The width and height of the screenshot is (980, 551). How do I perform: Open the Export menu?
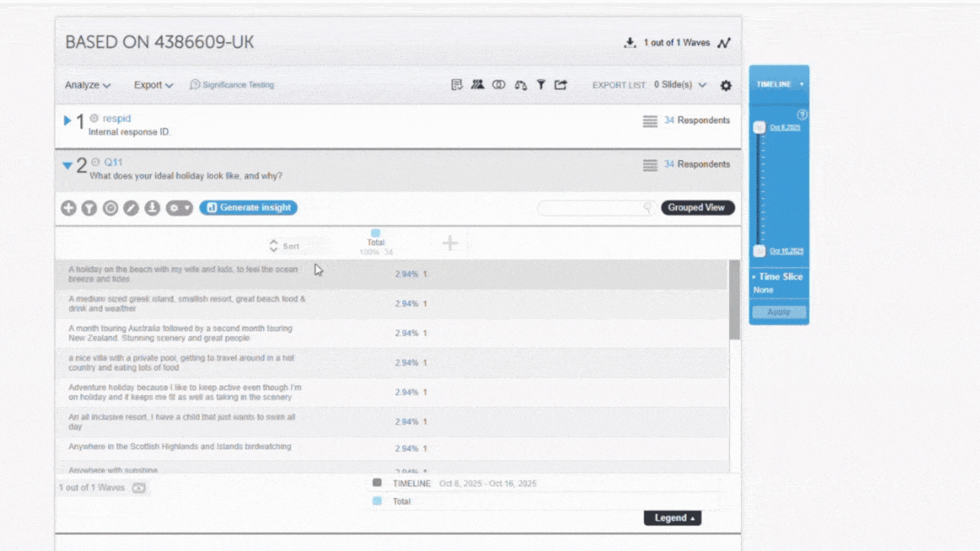click(153, 85)
